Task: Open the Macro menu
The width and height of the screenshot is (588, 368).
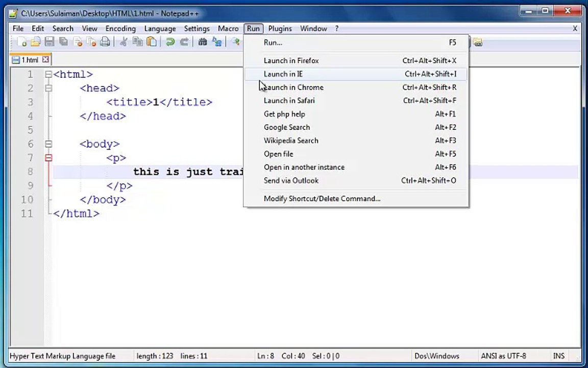Action: point(228,29)
